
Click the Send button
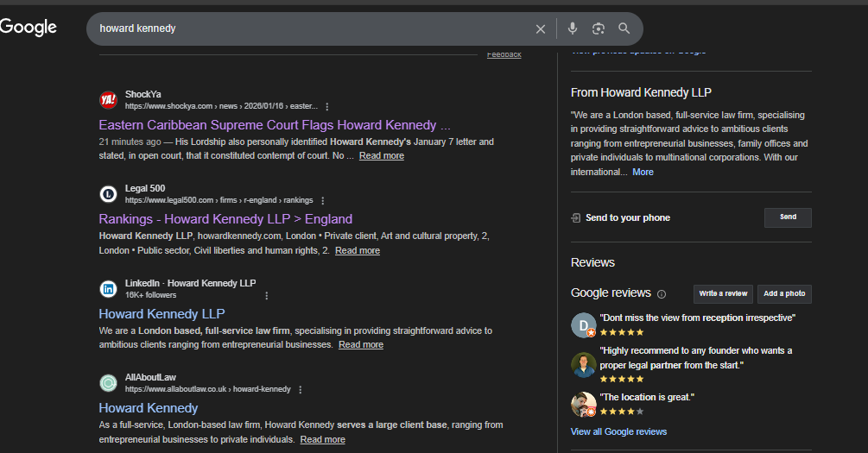coord(788,217)
